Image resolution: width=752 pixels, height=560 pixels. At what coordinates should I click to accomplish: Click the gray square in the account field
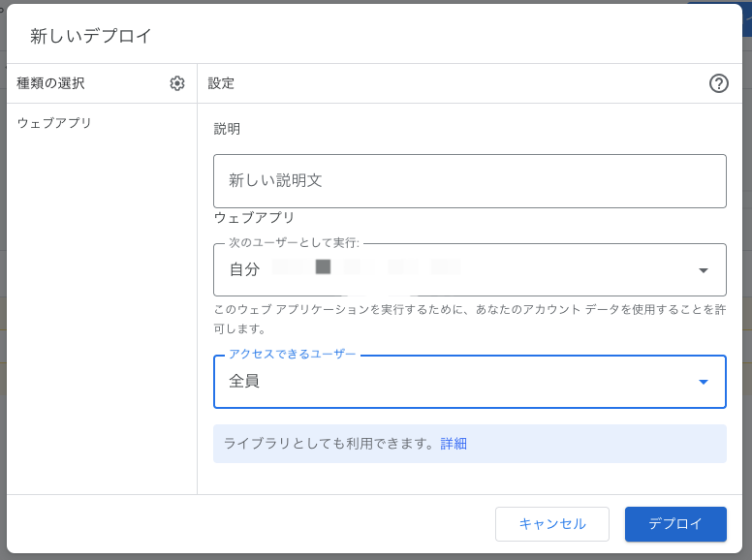(x=324, y=266)
